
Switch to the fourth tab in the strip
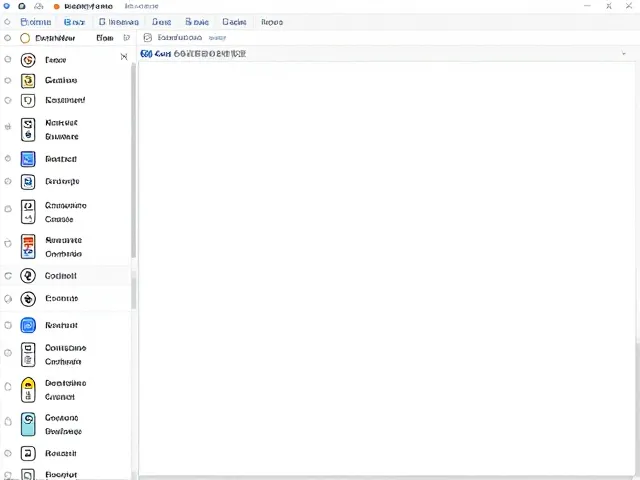(x=162, y=22)
